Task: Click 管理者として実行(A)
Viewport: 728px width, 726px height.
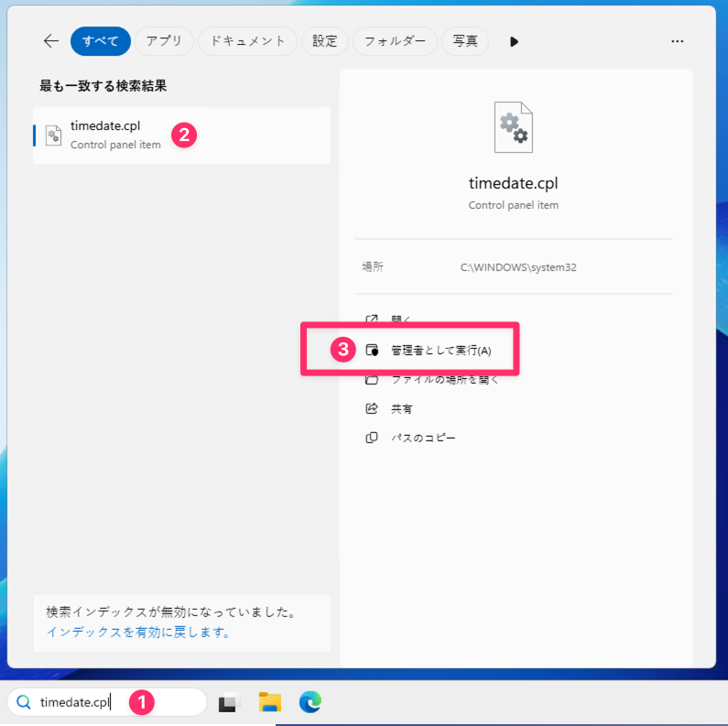Action: pyautogui.click(x=441, y=351)
